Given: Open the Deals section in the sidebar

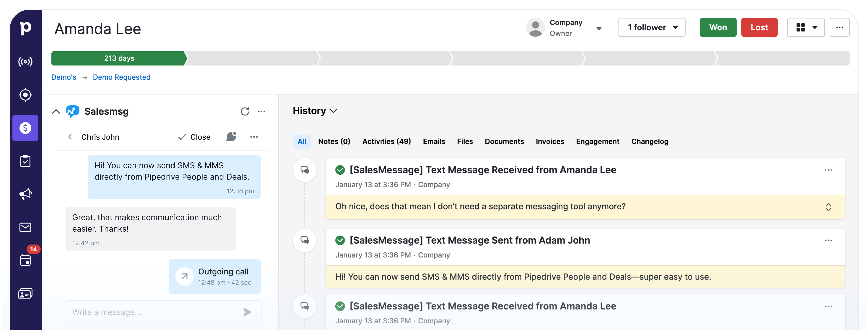Looking at the screenshot, I should pyautogui.click(x=25, y=128).
